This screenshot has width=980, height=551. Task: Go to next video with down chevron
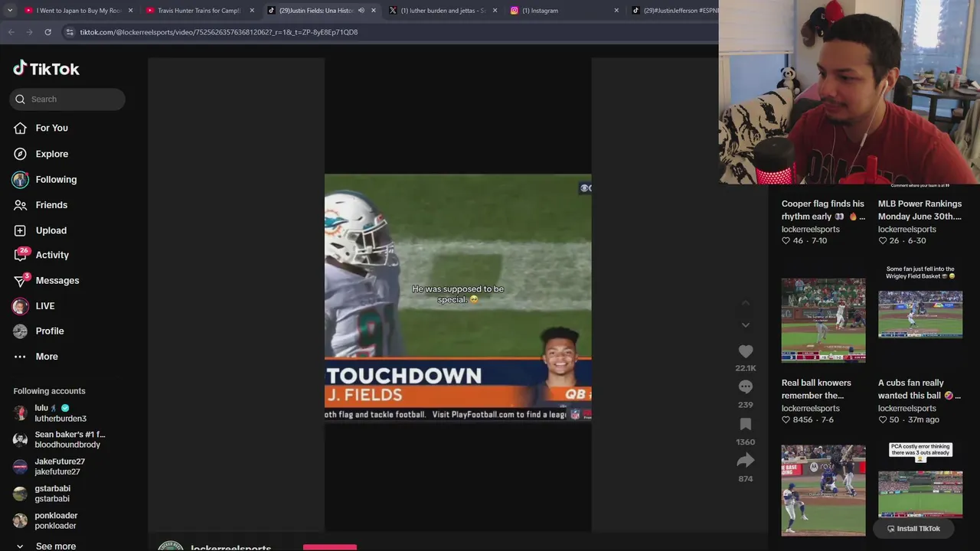(x=745, y=325)
